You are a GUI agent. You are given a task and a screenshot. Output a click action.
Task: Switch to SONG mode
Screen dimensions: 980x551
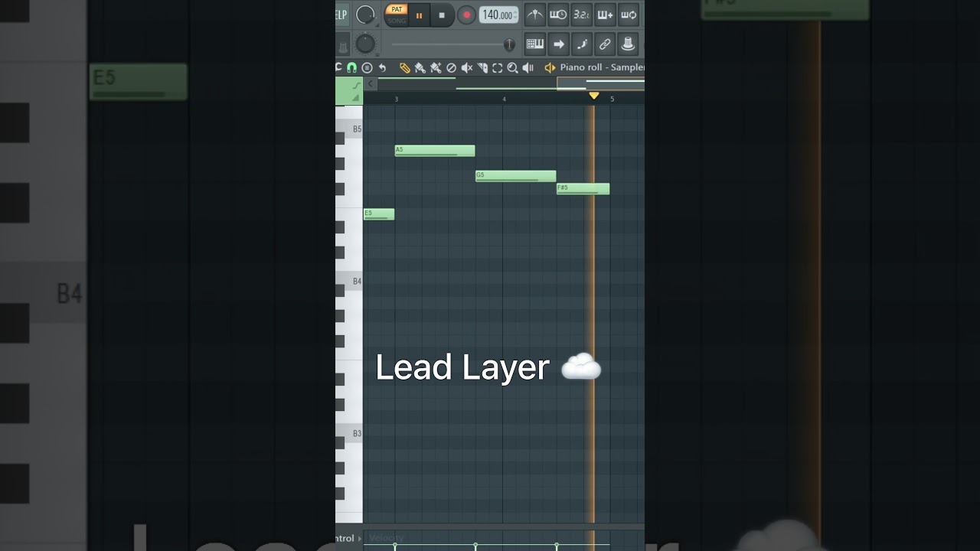(x=396, y=20)
